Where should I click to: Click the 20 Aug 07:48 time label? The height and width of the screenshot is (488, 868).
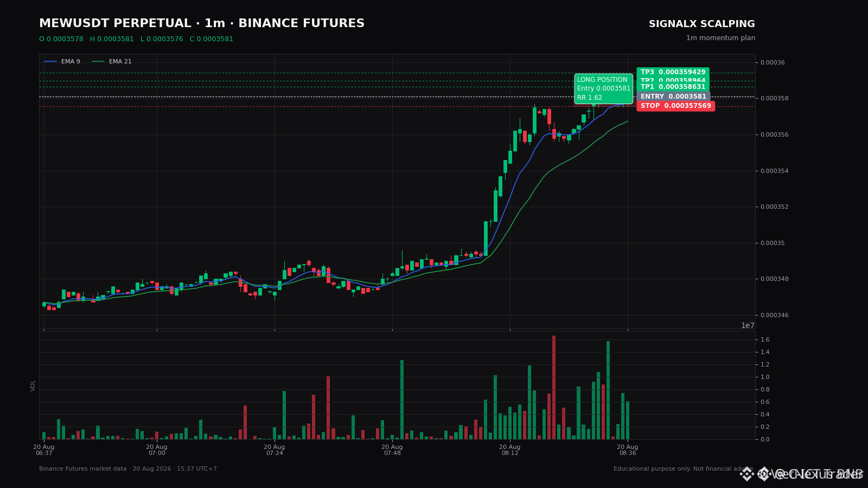392,450
